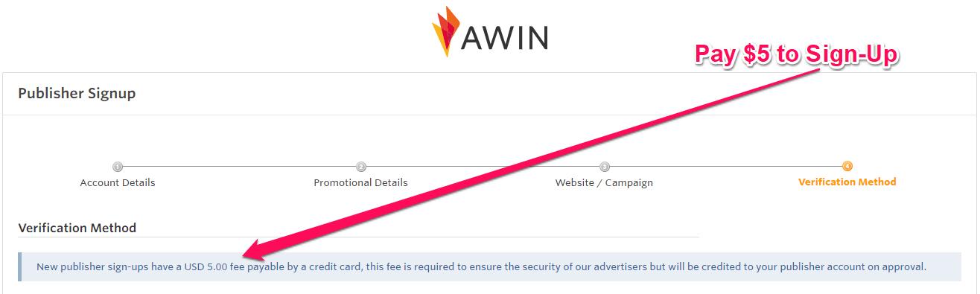Click 'USD 5.00' in the fee notice
The height and width of the screenshot is (294, 980).
(206, 266)
